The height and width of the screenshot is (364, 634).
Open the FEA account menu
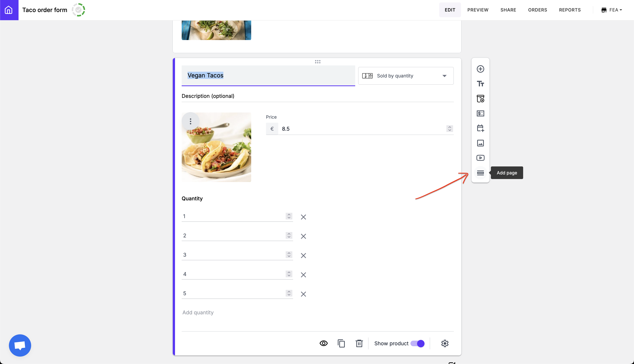[612, 10]
